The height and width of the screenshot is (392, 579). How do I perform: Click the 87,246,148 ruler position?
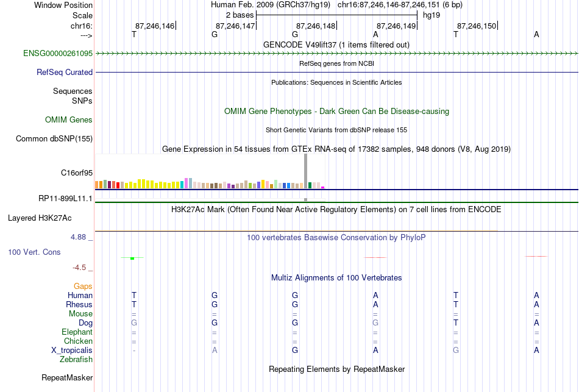[x=316, y=26]
